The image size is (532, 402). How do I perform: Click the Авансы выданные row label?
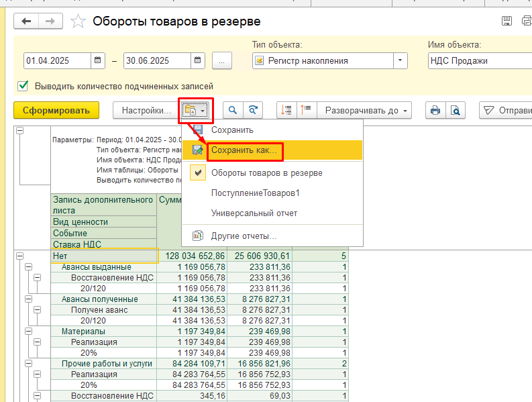(x=97, y=267)
